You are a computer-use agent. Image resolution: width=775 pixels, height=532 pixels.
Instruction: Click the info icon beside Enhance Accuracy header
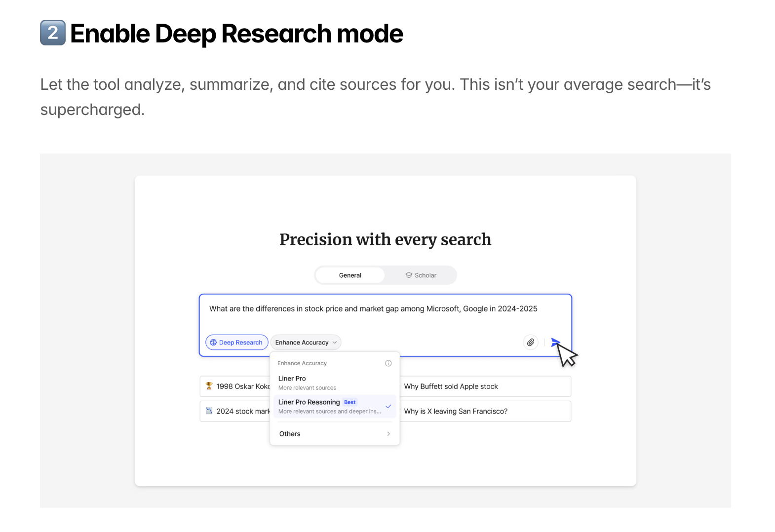pos(388,363)
